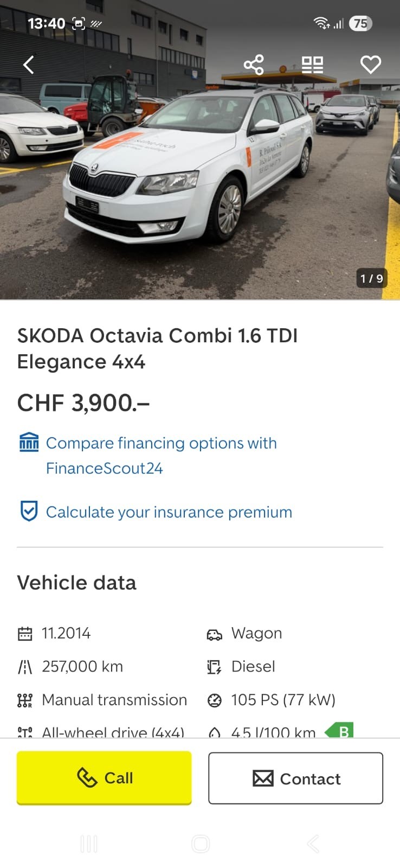
Task: Contact the seller by message
Action: click(x=296, y=778)
